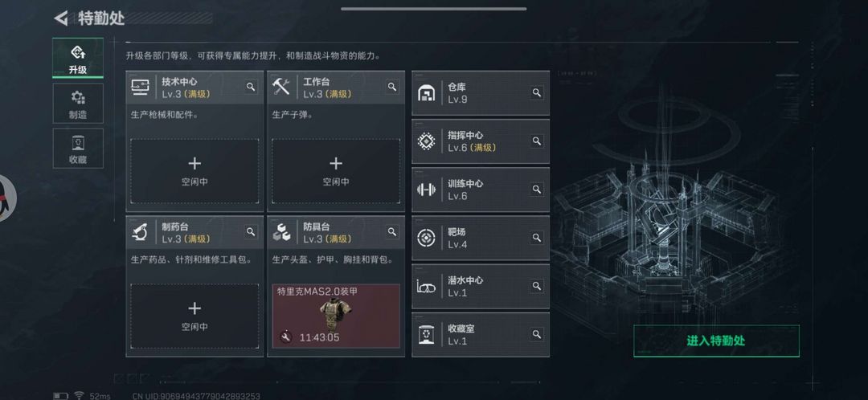The image size is (868, 400).
Task: Open the 收藏 sidebar tab
Action: point(78,149)
